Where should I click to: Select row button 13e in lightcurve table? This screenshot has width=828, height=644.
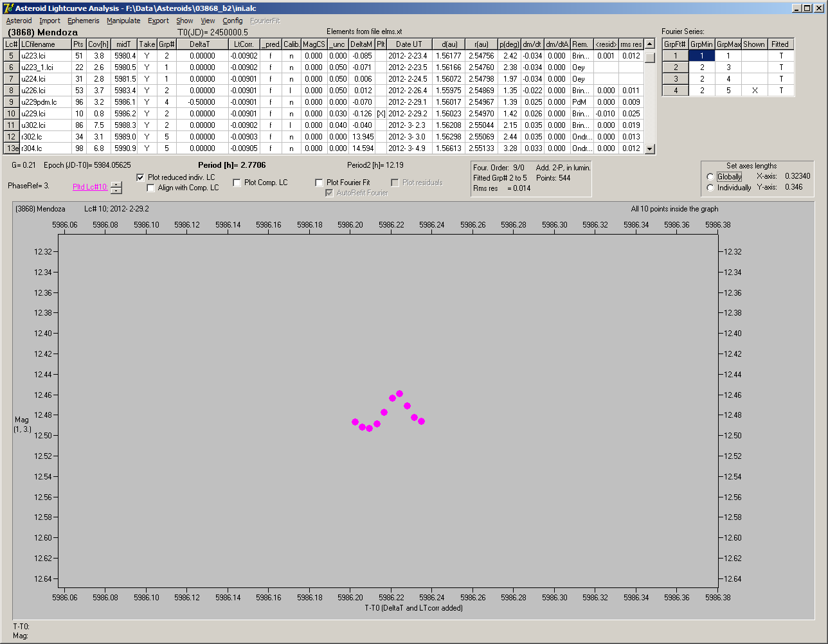(x=12, y=148)
